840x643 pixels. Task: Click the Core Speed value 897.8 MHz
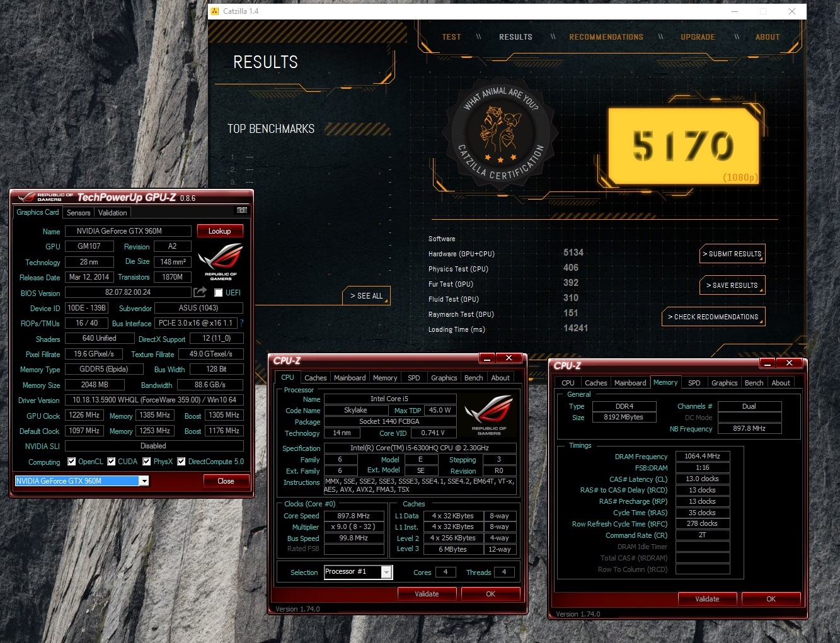tap(354, 516)
